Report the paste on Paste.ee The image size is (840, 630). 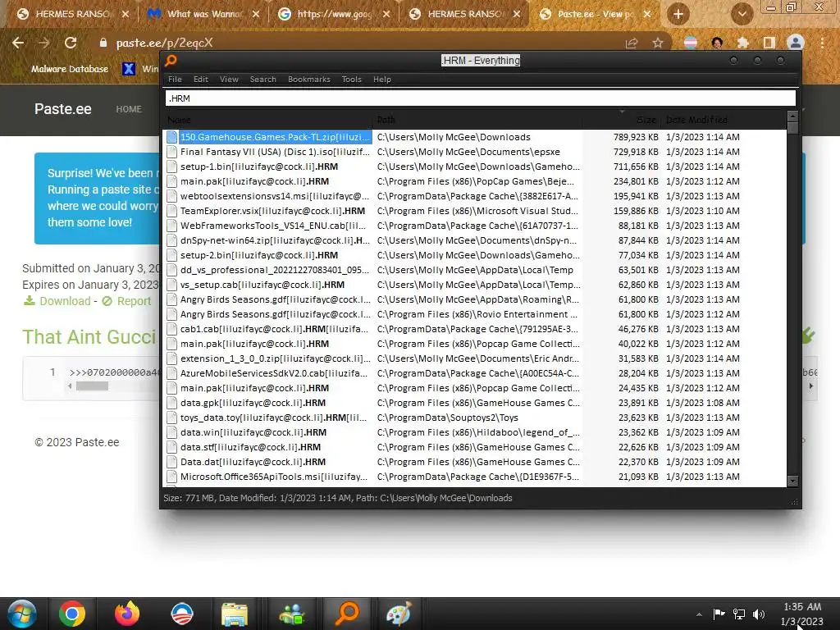click(x=127, y=301)
